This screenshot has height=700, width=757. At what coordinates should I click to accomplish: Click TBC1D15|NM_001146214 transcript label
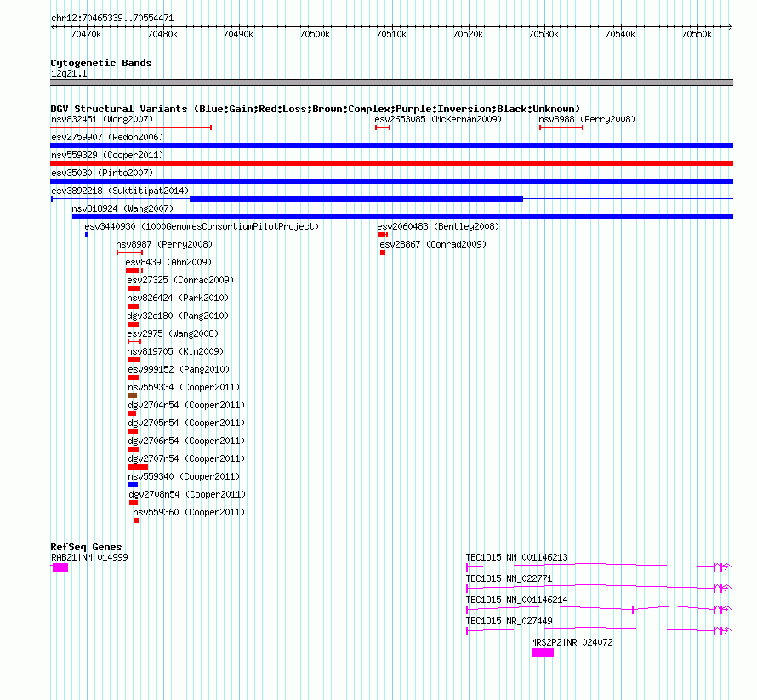516,600
